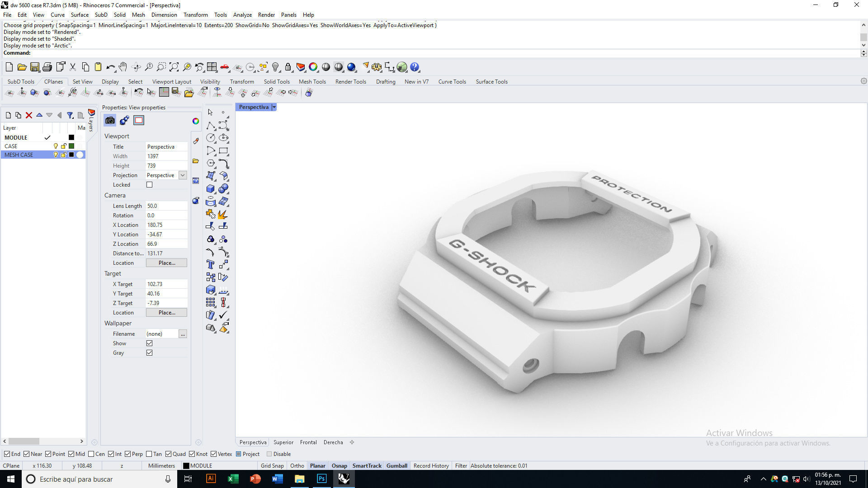This screenshot has width=868, height=488.
Task: Switch to the Superior viewport tab
Action: pyautogui.click(x=283, y=442)
